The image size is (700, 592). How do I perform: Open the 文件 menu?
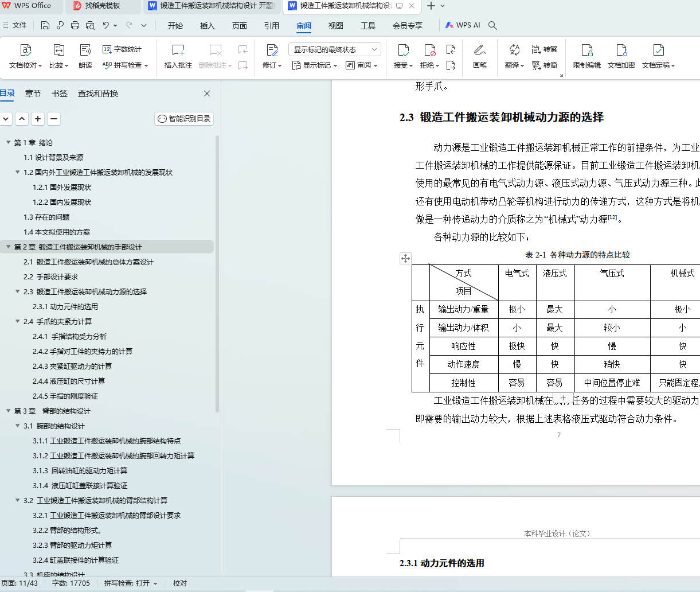coord(15,25)
